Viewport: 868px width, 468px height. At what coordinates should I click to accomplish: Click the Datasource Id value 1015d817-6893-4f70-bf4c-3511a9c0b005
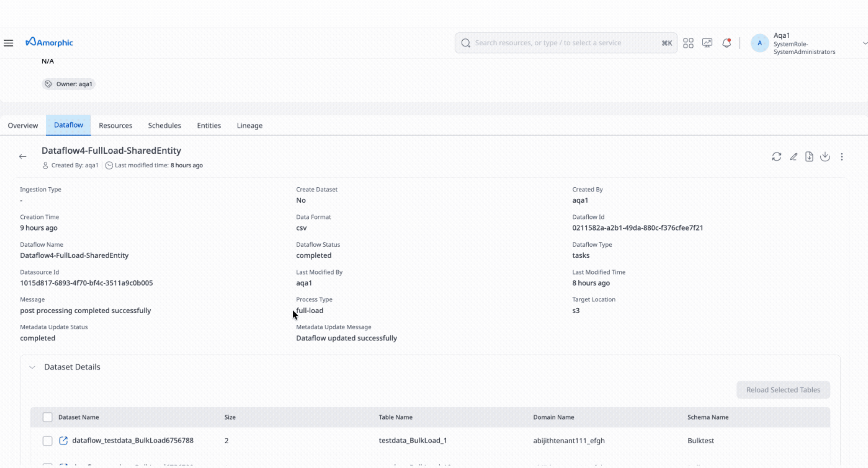point(86,283)
